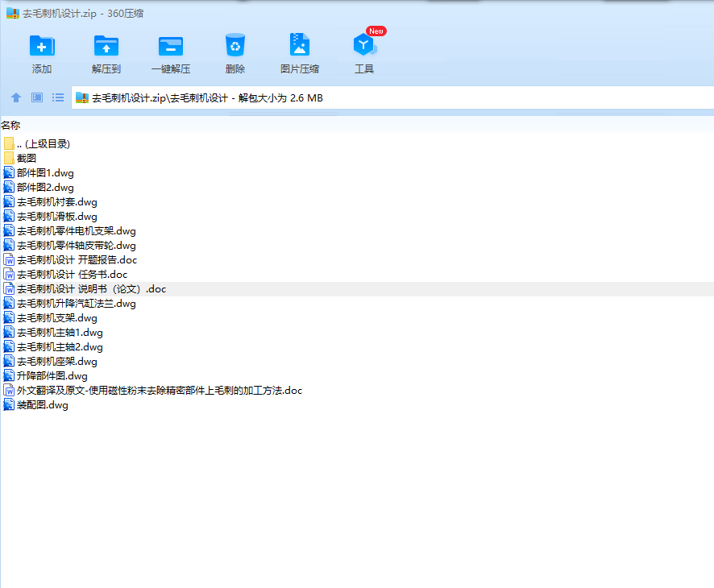Click the dwg icon beside 去毛刺机主轴1.dwg
Screen dimensions: 714x588
pos(9,332)
